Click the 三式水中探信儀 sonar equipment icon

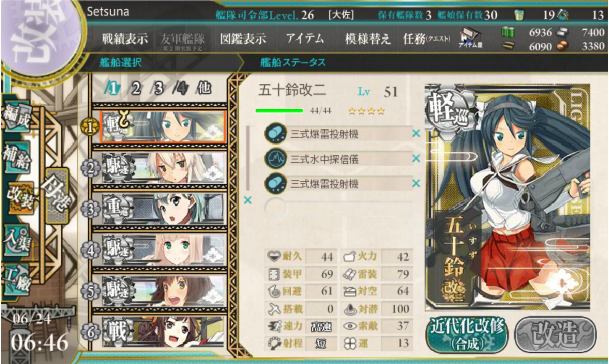[276, 159]
